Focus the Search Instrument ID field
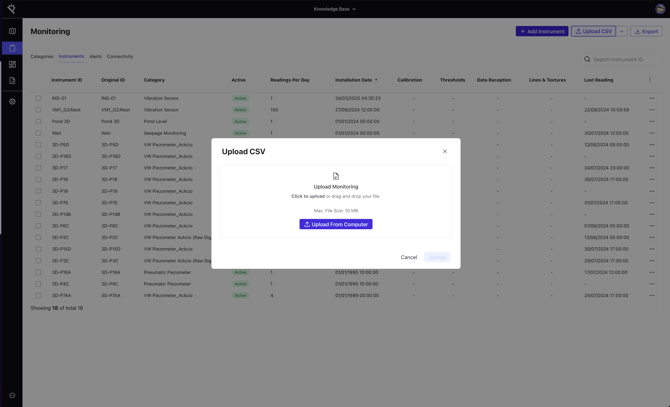 pyautogui.click(x=623, y=59)
